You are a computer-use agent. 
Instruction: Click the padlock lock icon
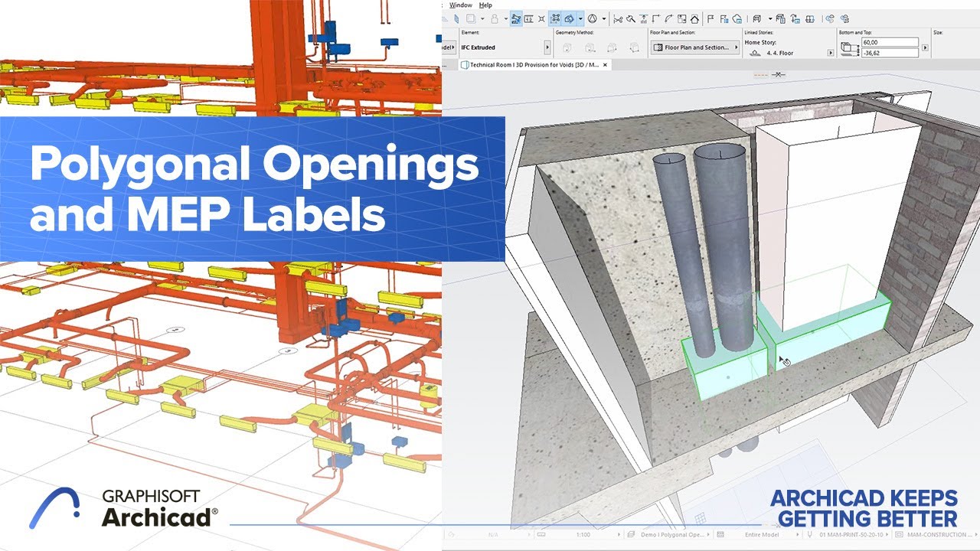click(x=495, y=18)
